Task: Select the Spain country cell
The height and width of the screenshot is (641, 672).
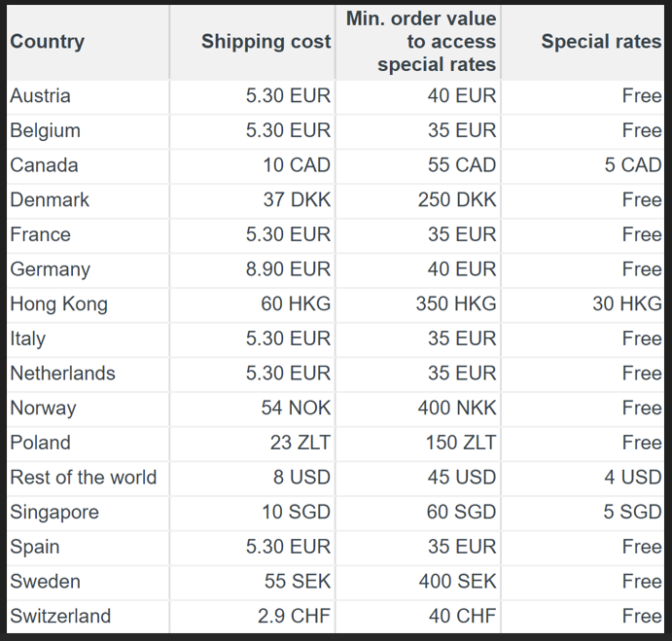Action: coord(35,547)
